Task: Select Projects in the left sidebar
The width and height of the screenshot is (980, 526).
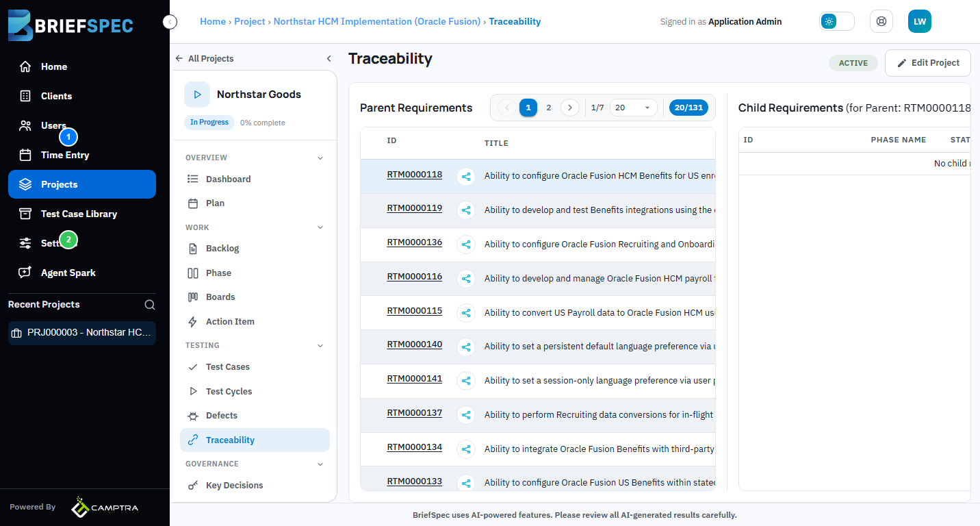Action: point(82,184)
